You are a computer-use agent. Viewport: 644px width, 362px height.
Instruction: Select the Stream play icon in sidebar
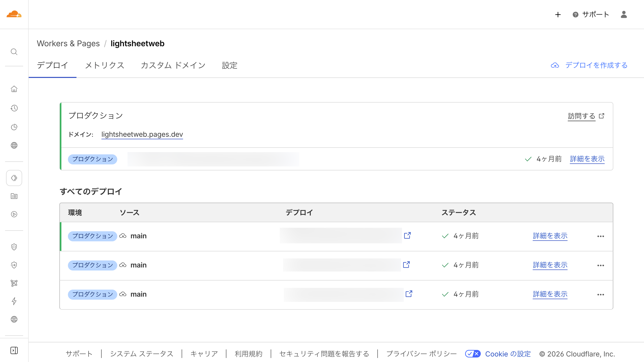[x=14, y=214]
